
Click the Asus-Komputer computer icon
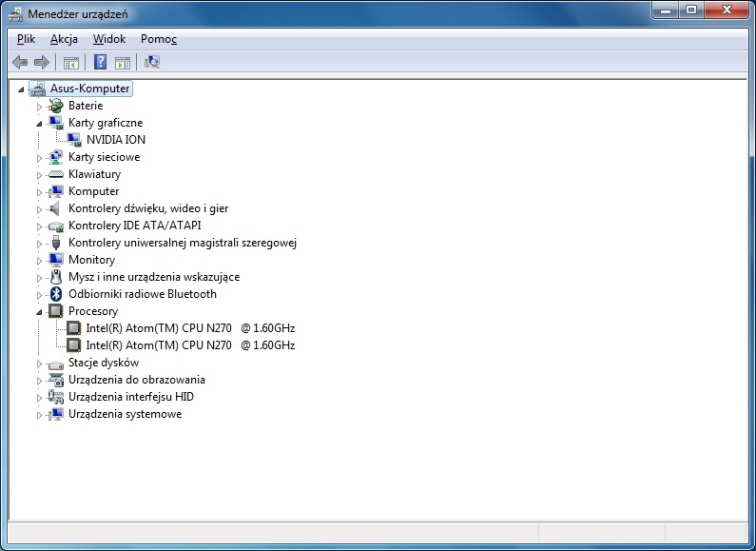point(38,89)
